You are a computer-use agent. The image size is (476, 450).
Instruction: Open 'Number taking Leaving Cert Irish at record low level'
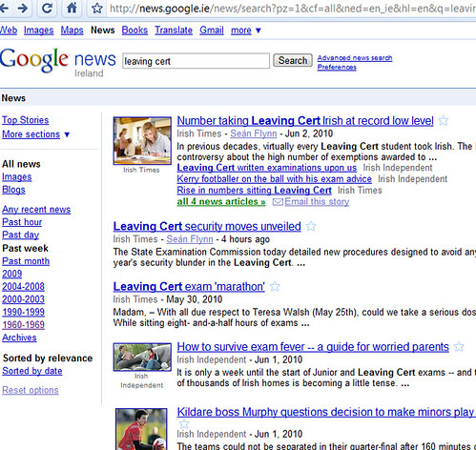(305, 121)
